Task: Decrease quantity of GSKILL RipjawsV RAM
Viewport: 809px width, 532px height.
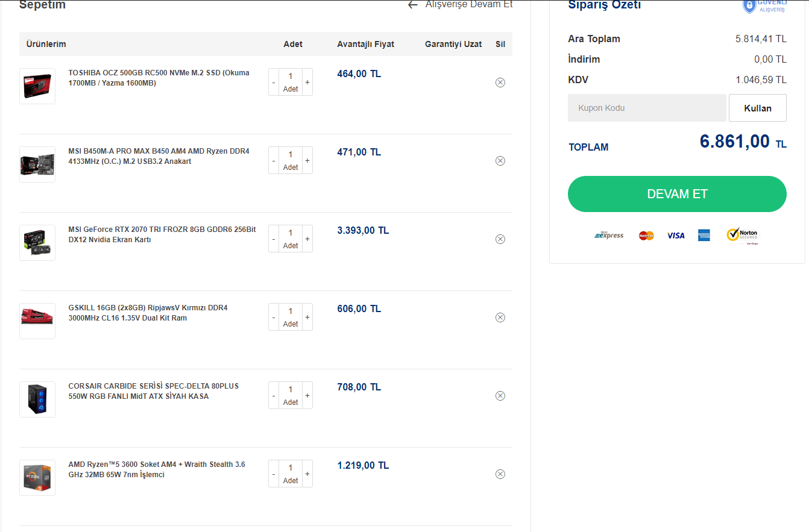Action: click(274, 317)
